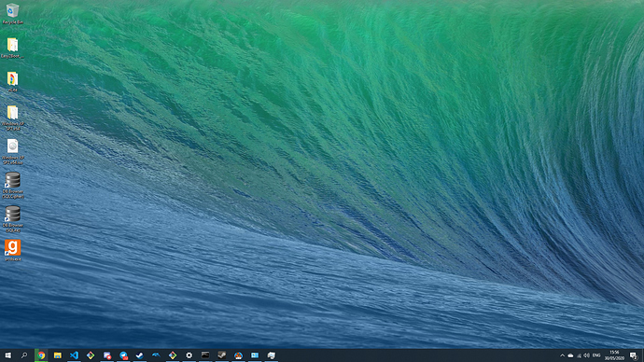The image size is (644, 362).
Task: Select the Recycle Bin desktop icon
Action: pos(12,14)
